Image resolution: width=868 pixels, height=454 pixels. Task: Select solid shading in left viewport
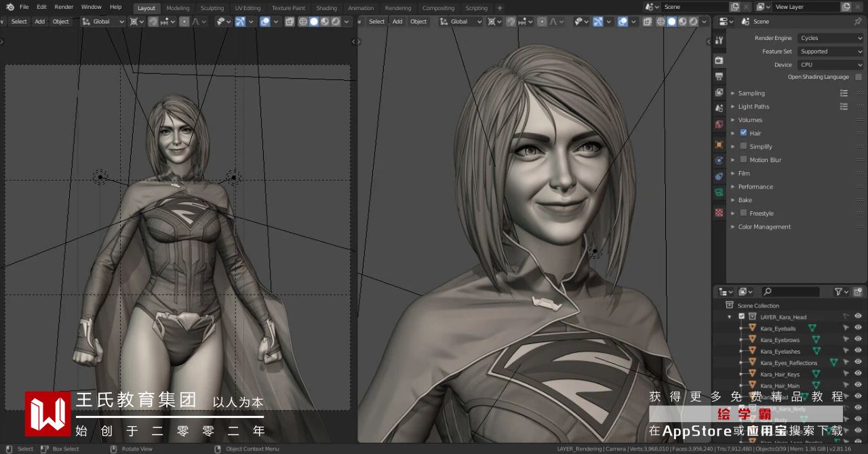pyautogui.click(x=313, y=22)
